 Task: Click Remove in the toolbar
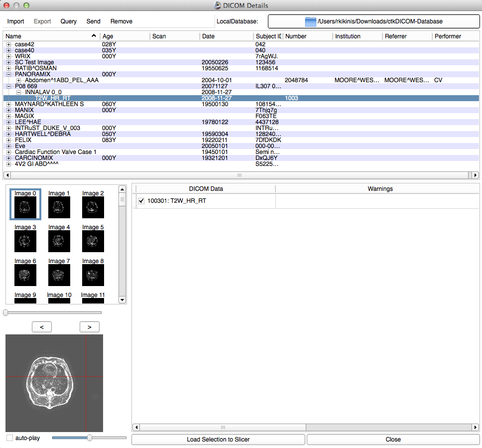pos(121,21)
